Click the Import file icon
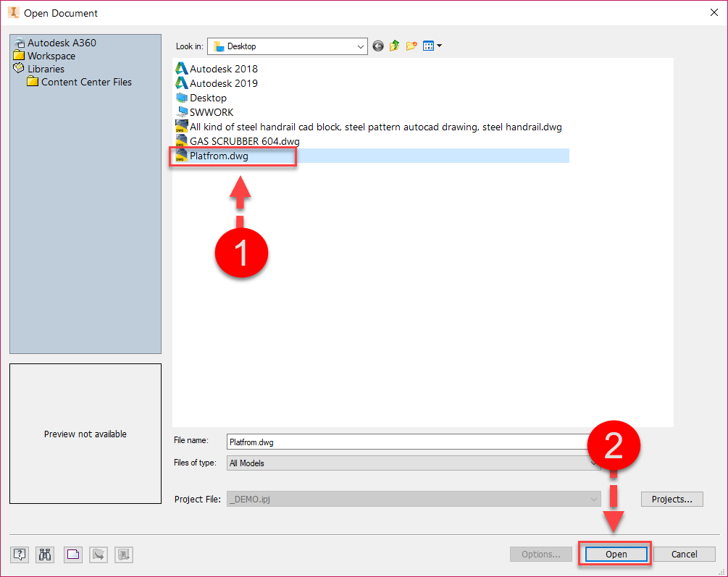728x577 pixels. (x=98, y=555)
